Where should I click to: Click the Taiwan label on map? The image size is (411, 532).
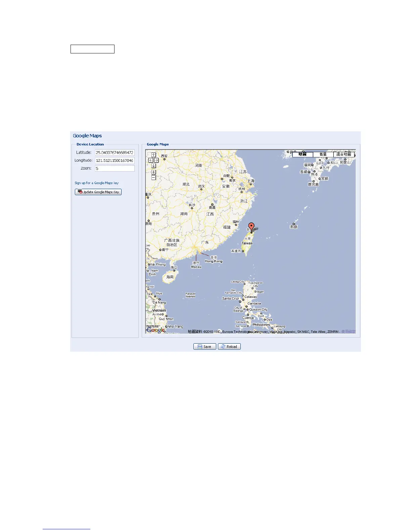[247, 243]
